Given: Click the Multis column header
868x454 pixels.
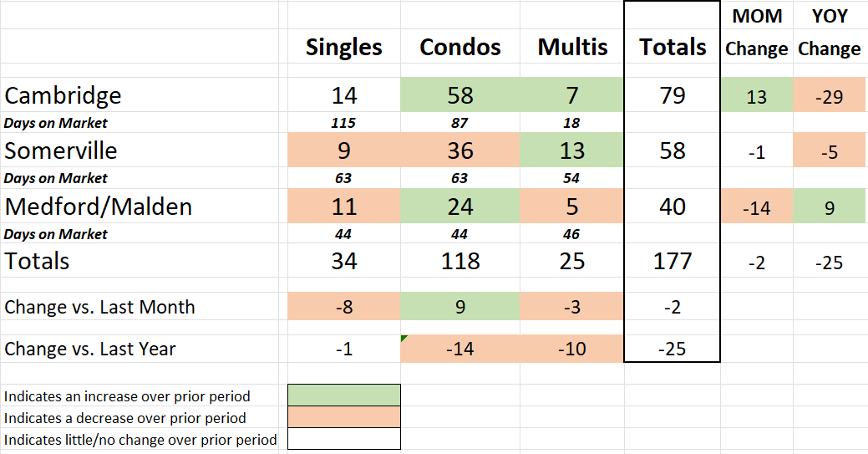Looking at the screenshot, I should (571, 48).
